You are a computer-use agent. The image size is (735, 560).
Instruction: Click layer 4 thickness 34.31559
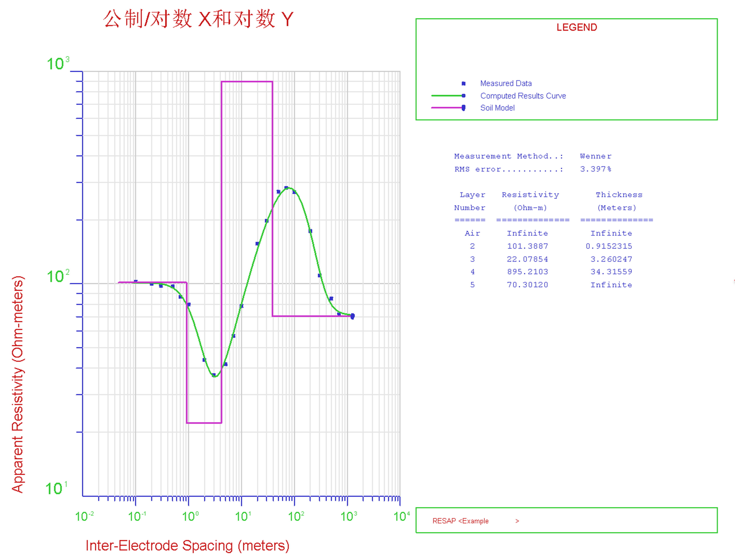tap(611, 272)
